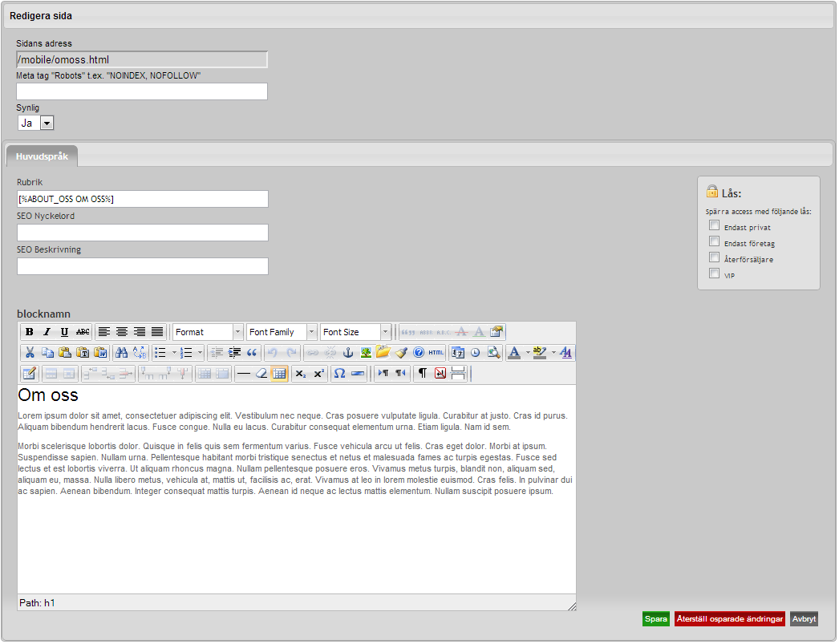Screen dimensions: 839x644
Task: Increase indent of paragraph
Action: point(234,353)
